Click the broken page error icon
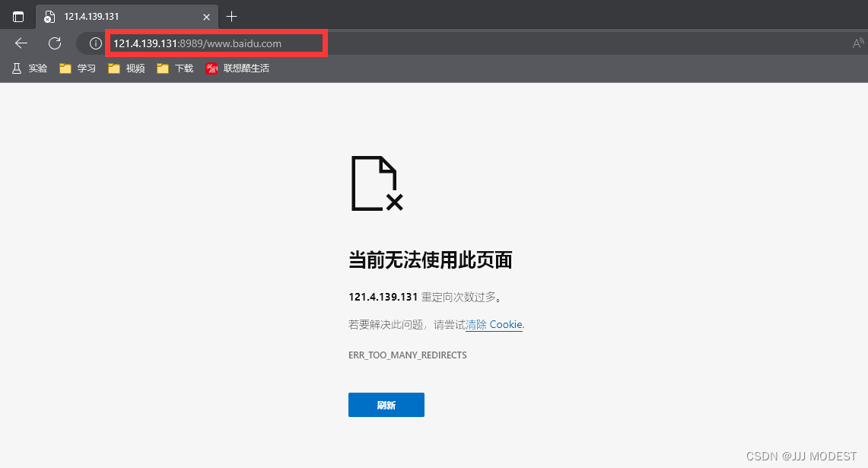The width and height of the screenshot is (868, 468). pyautogui.click(x=377, y=183)
